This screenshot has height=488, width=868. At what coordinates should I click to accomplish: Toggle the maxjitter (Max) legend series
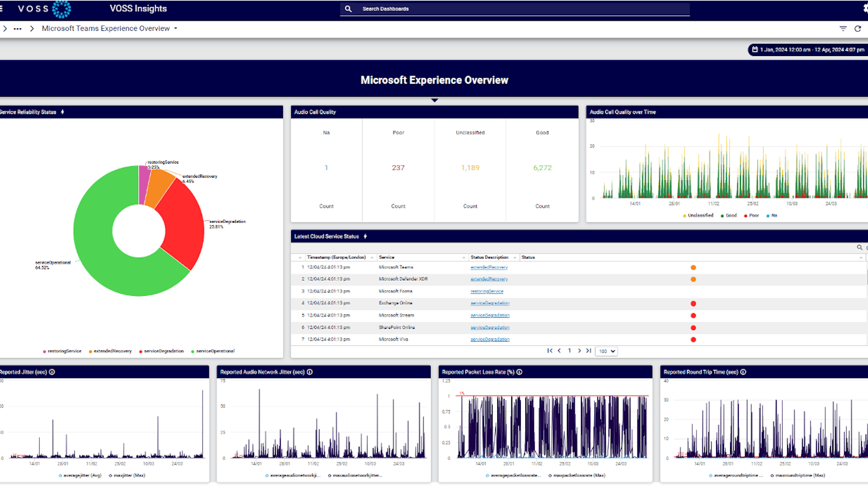point(127,475)
